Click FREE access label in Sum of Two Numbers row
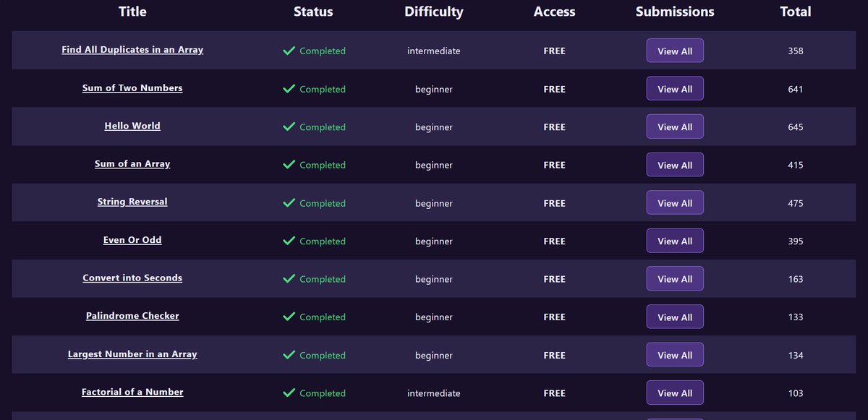Screen dimensions: 868x420 point(555,89)
